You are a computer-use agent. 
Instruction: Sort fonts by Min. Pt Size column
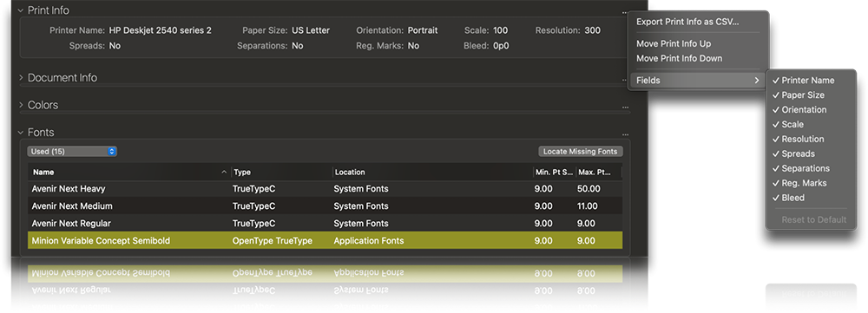(x=554, y=172)
